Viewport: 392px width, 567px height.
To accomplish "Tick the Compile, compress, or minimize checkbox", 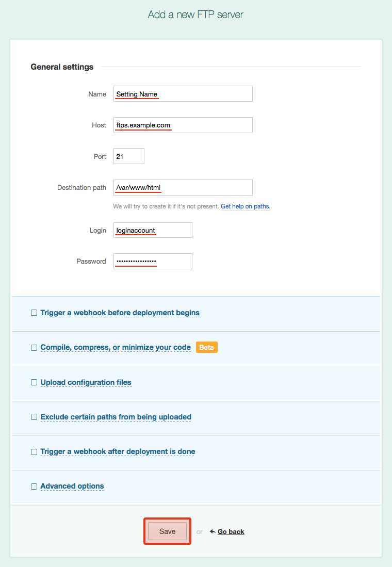I will click(34, 348).
